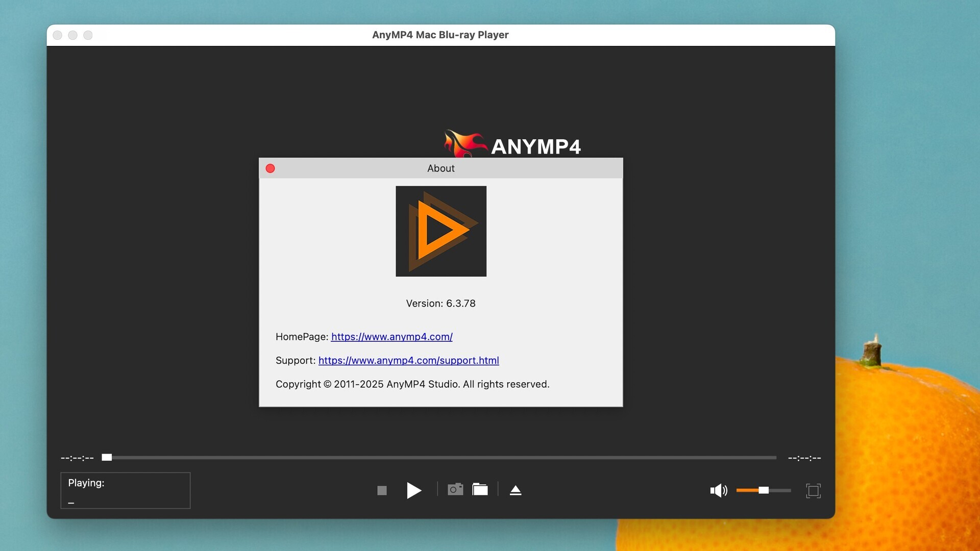The height and width of the screenshot is (551, 980).
Task: Adjust the volume slider
Action: (764, 490)
